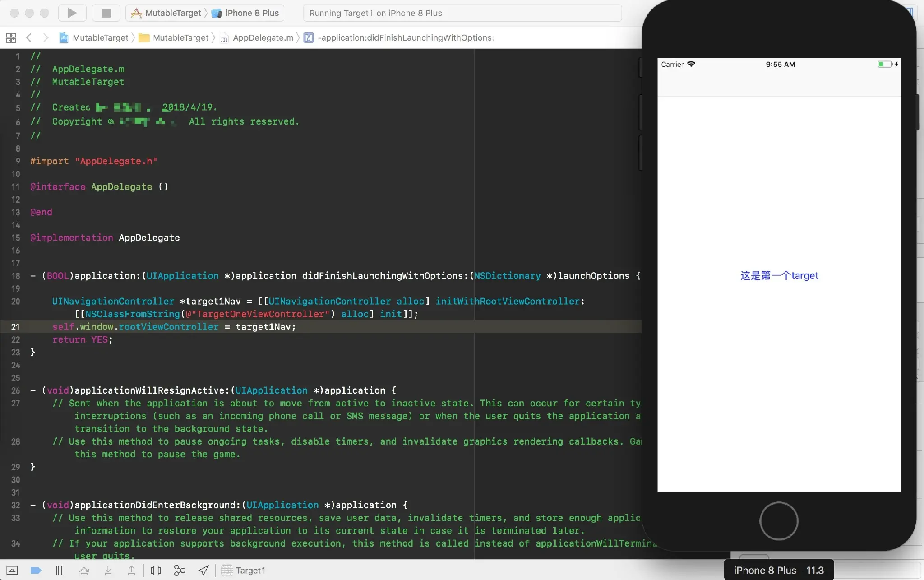The width and height of the screenshot is (924, 580).
Task: Open the Debug View Hierarchy
Action: pos(156,571)
